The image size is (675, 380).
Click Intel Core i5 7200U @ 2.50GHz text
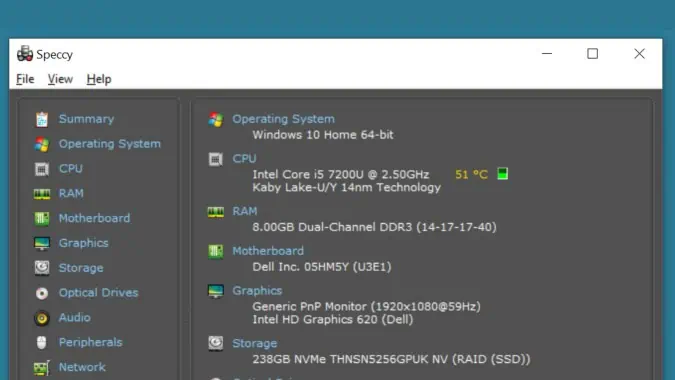341,174
